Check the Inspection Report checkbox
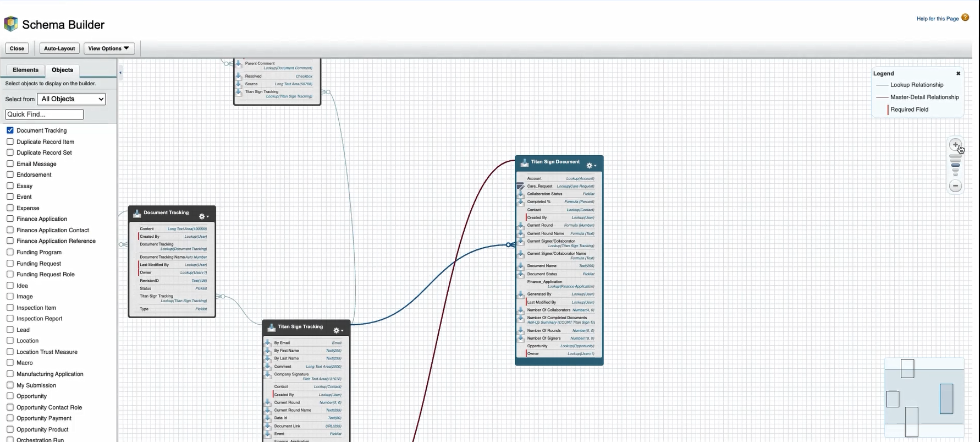The height and width of the screenshot is (442, 980). coord(10,318)
